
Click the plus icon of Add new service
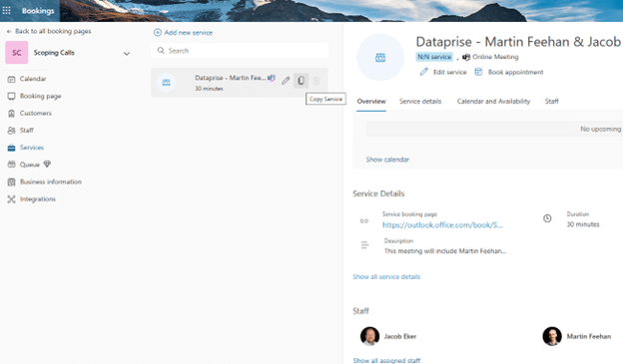pos(158,33)
